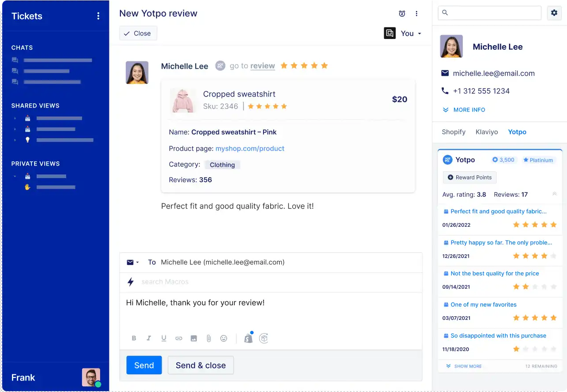Click the macros lightning bolt icon
Viewport: 567px width, 392px height.
click(x=131, y=282)
